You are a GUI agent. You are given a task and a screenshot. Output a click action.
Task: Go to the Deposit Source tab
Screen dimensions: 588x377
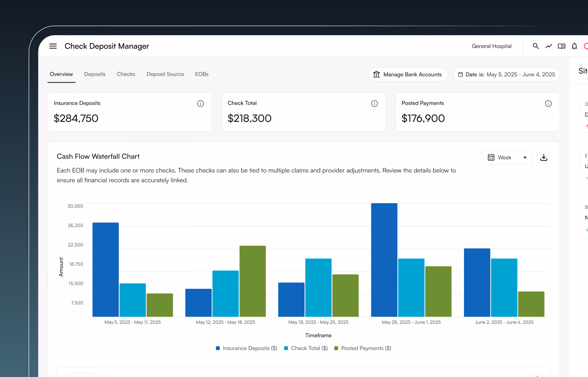click(x=165, y=74)
